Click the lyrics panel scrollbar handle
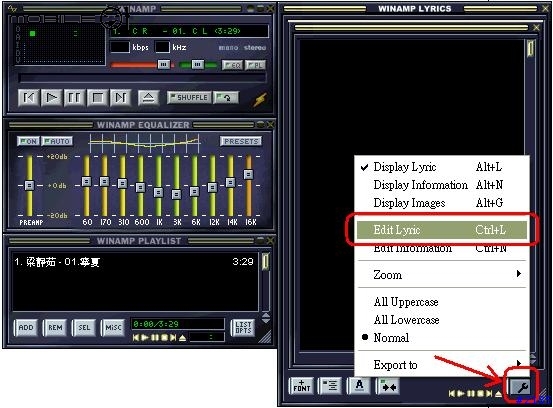The height and width of the screenshot is (408, 553). pos(530,48)
